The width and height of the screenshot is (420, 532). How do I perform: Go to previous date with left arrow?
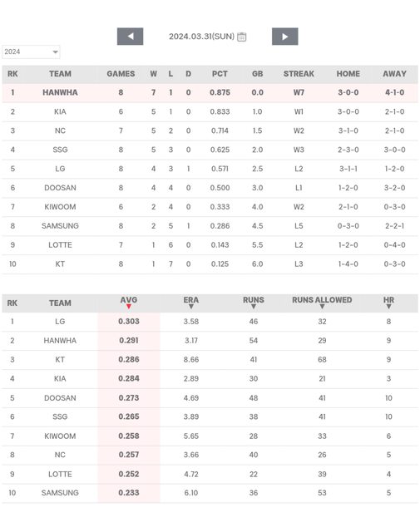click(130, 37)
